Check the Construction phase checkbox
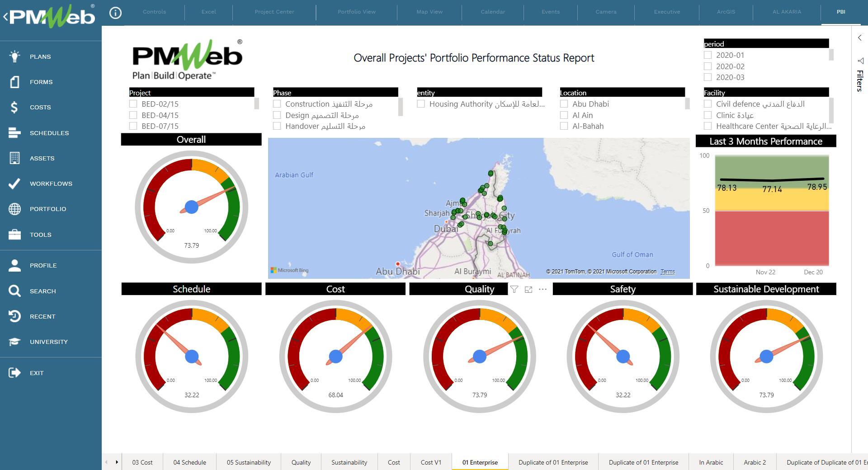 click(x=277, y=104)
